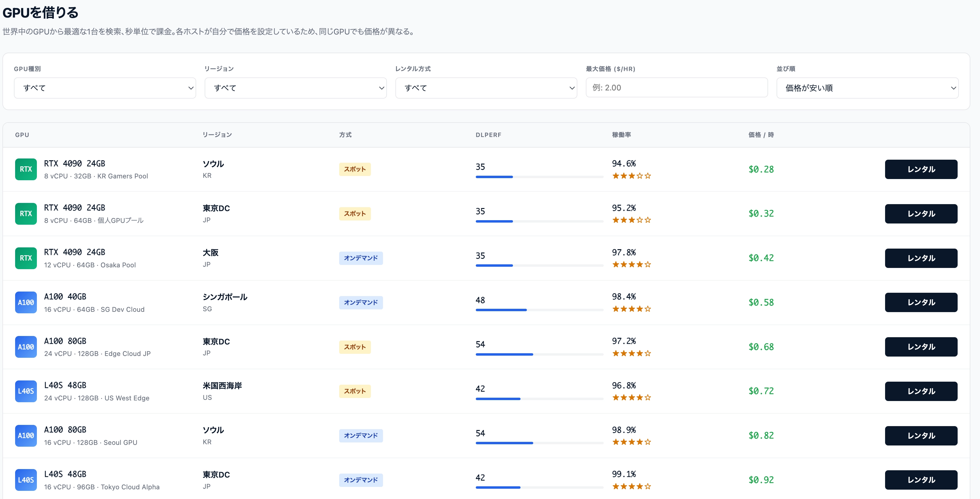
Task: Click the $0.58 price
Action: (x=761, y=303)
